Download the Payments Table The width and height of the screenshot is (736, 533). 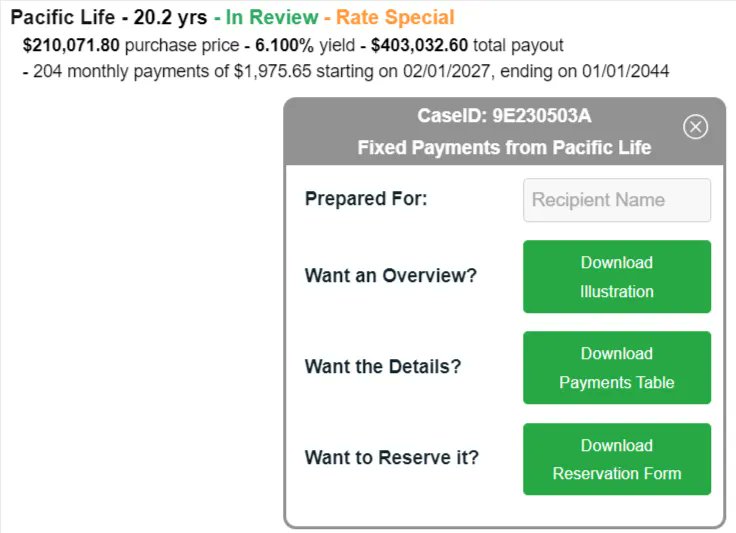coord(617,368)
